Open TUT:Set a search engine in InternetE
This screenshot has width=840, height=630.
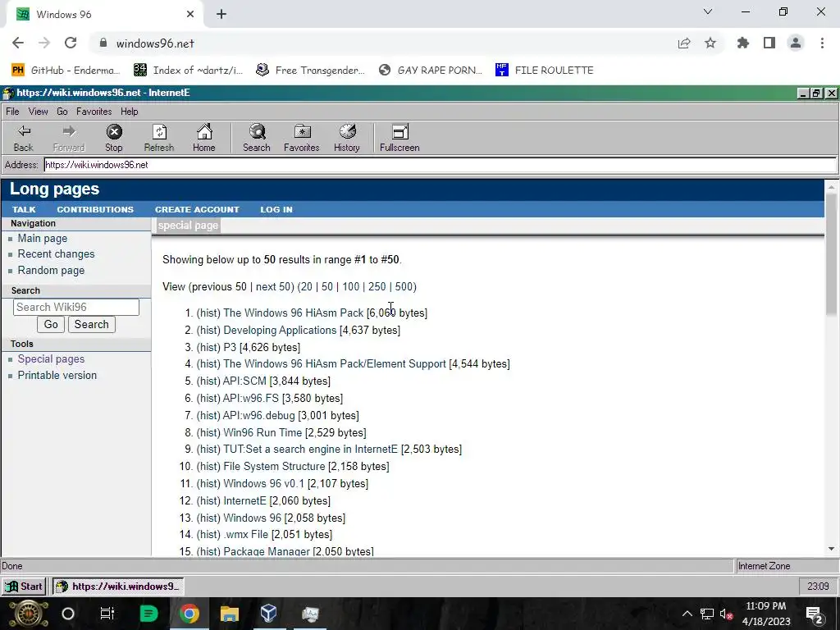(x=311, y=449)
